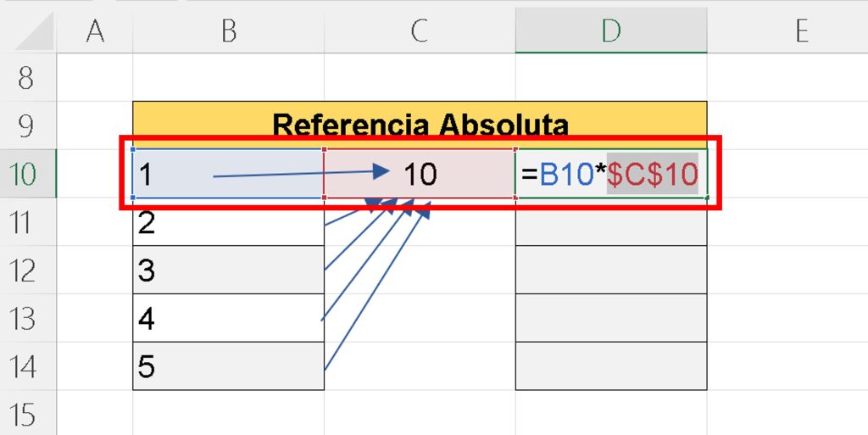Click empty cell D14
The image size is (868, 435).
click(611, 365)
